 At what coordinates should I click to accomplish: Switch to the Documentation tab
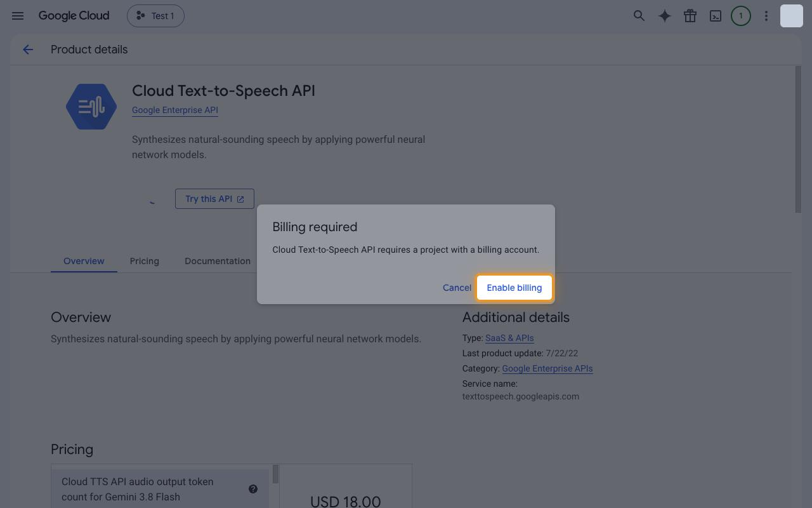[218, 261]
